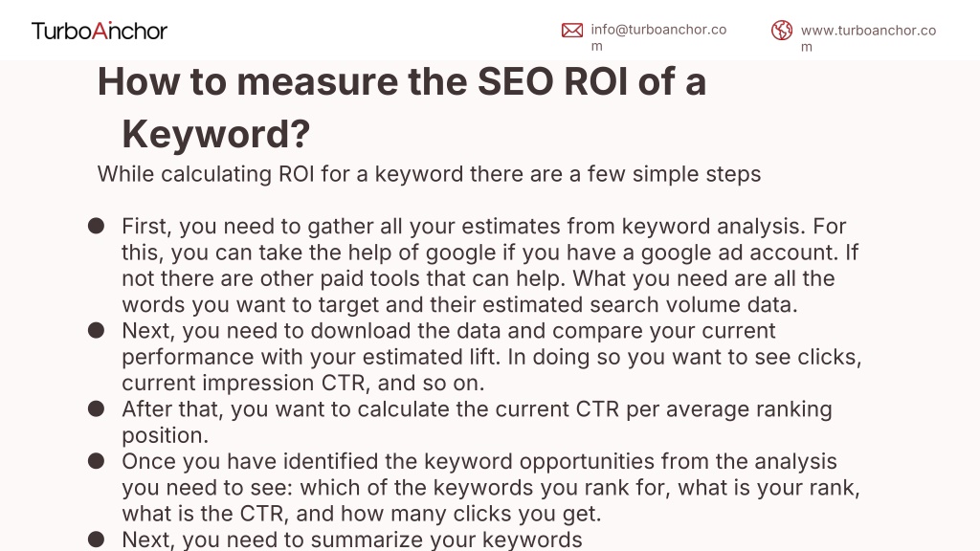Click the bullet dot before 'First, you need to gather'
980x551 pixels.
[97, 226]
